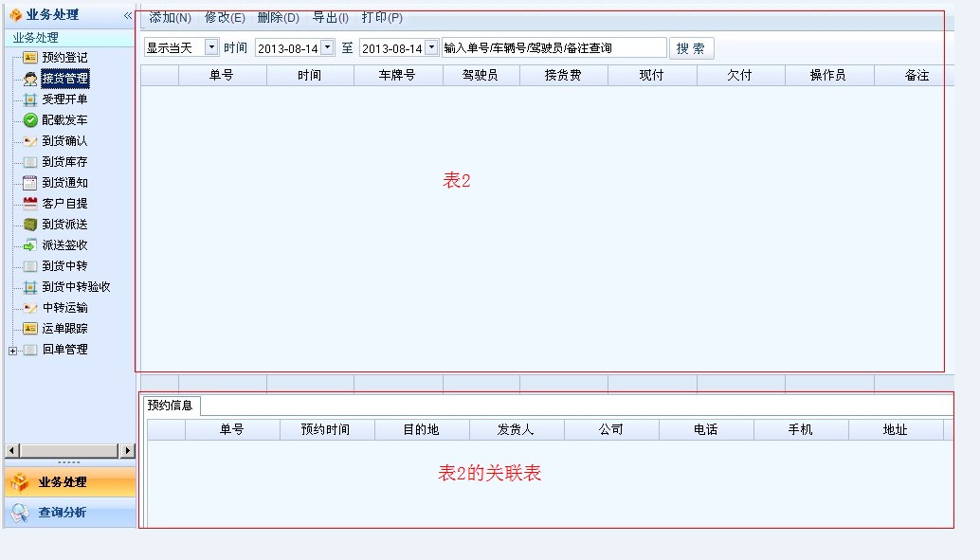Viewport: 980px width, 560px height.
Task: Click the 现付 column header
Action: [x=652, y=75]
